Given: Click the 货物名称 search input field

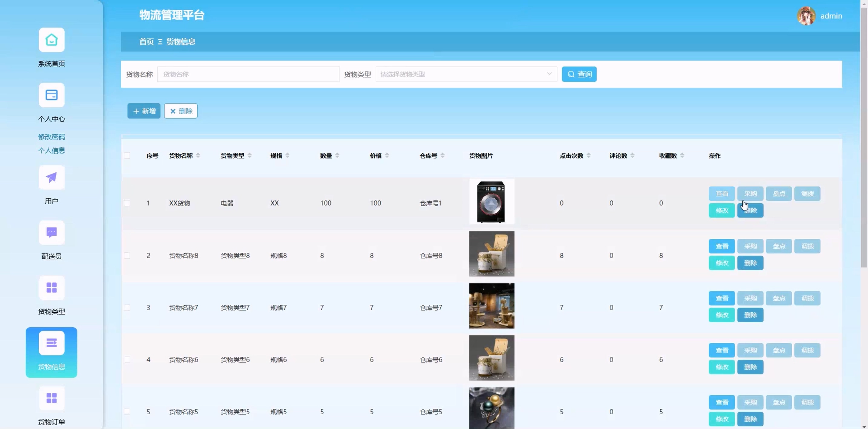Looking at the screenshot, I should point(248,74).
